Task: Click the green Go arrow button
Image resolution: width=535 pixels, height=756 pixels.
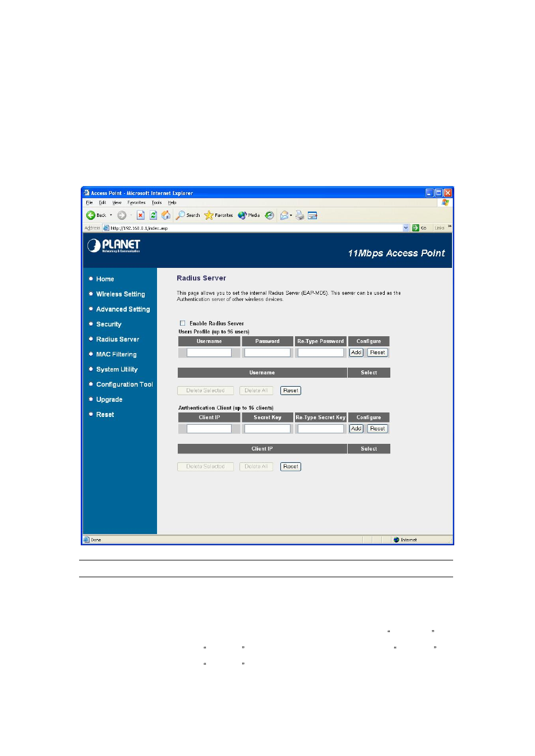Action: tap(416, 228)
